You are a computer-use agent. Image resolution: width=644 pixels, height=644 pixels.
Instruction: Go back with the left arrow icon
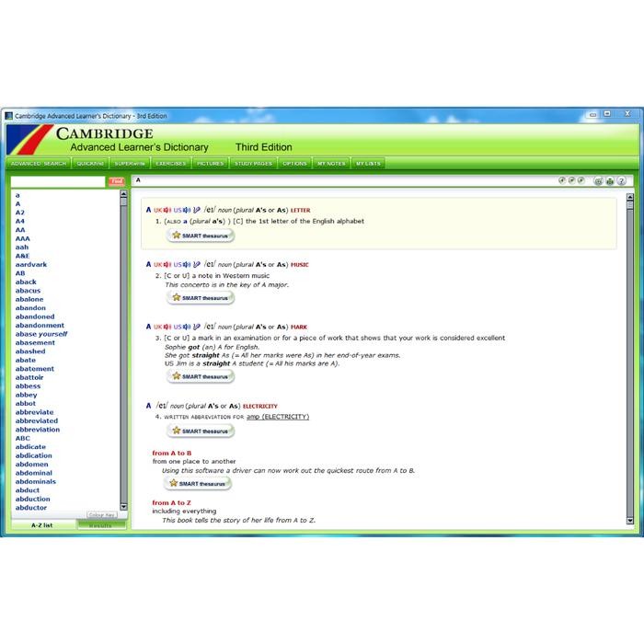tap(562, 180)
